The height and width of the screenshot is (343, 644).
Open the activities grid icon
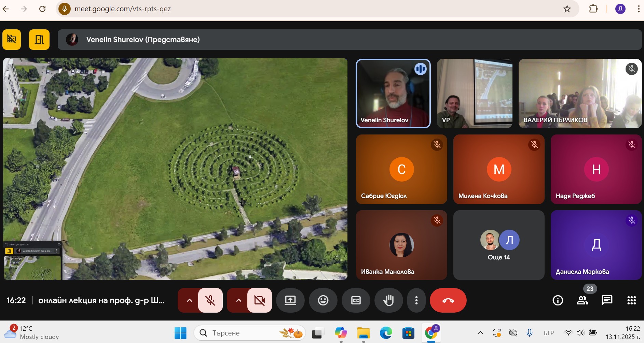(631, 300)
